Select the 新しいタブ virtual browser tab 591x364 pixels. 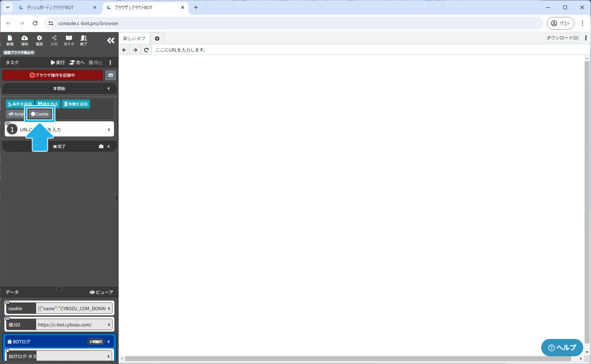[x=134, y=38]
